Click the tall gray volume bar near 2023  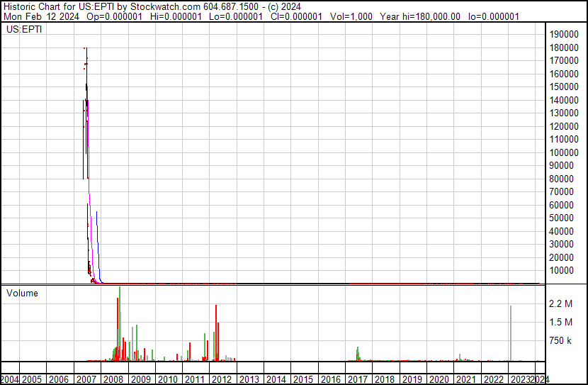click(510, 333)
